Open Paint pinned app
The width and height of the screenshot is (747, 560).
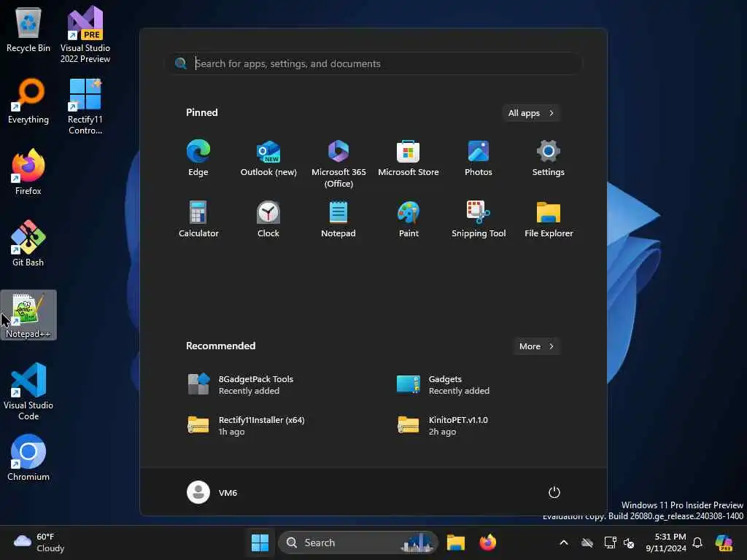click(x=409, y=219)
